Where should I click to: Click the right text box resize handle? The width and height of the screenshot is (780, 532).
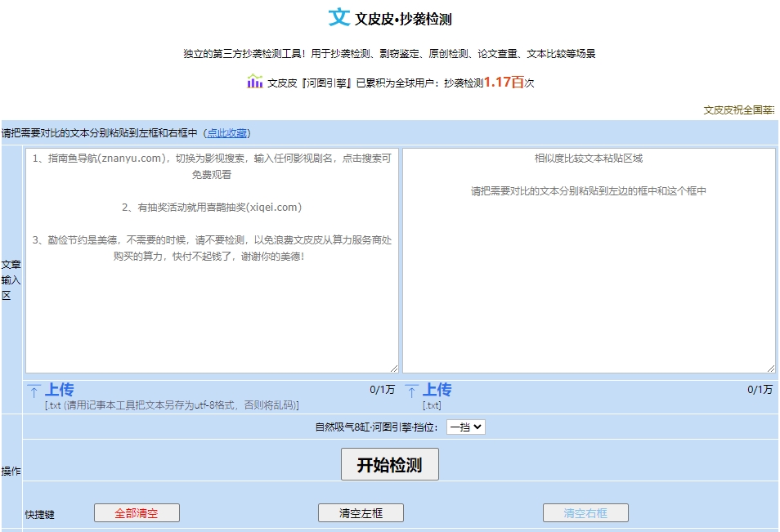pyautogui.click(x=770, y=369)
